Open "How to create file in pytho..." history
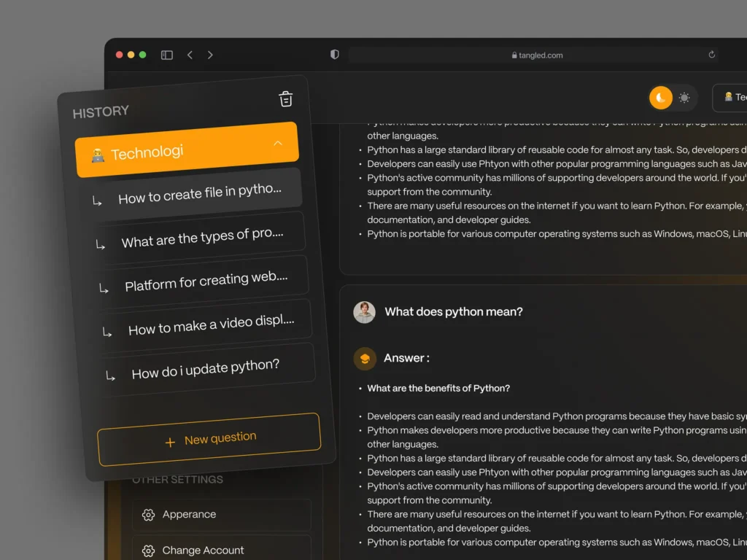747x560 pixels. tap(198, 194)
